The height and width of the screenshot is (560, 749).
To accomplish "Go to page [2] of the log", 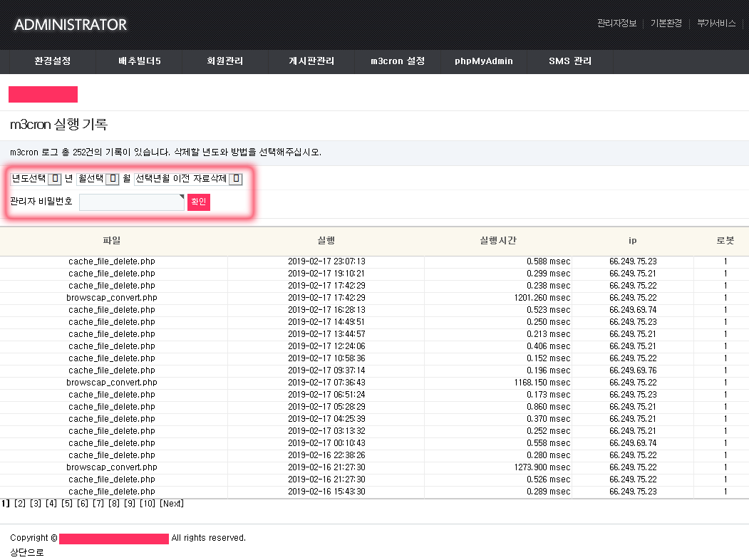I will coord(20,504).
